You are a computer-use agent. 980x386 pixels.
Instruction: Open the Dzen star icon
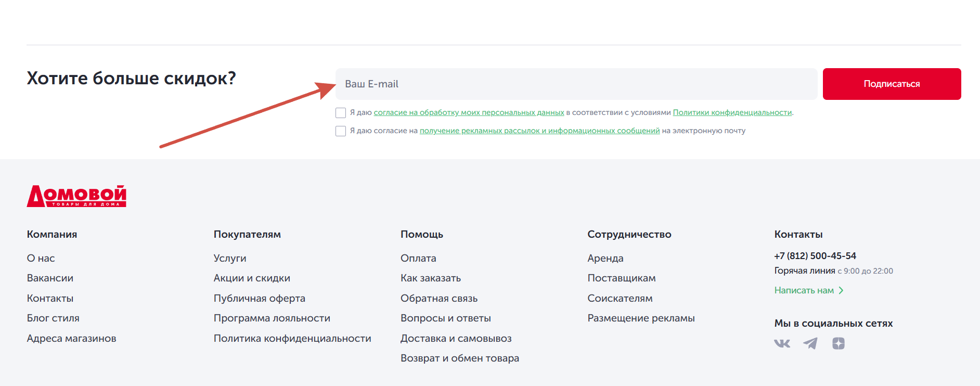[x=839, y=343]
